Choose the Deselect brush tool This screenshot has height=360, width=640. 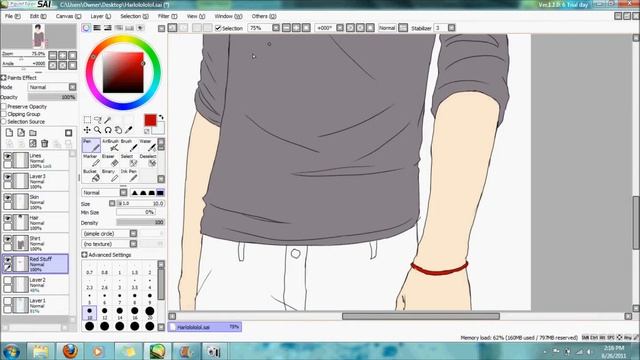(x=148, y=161)
